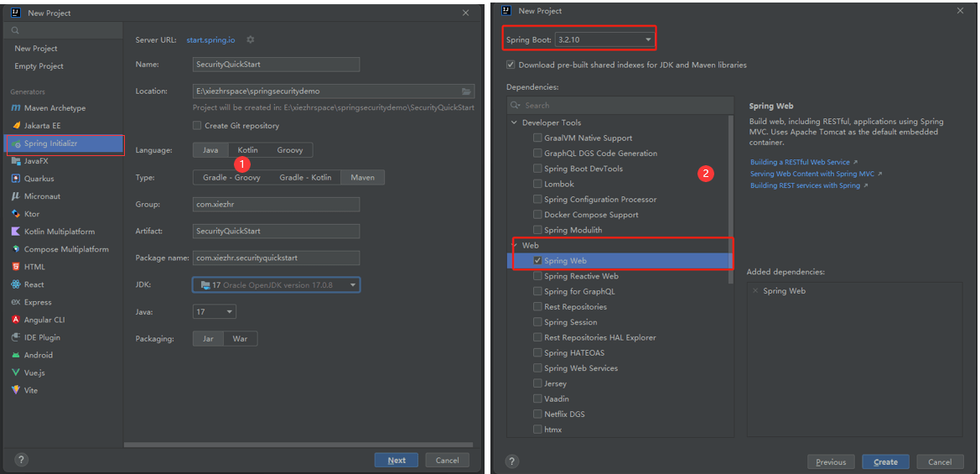Screen dimensions: 980x474
Task: Open server URL settings gear icon
Action: pos(251,39)
